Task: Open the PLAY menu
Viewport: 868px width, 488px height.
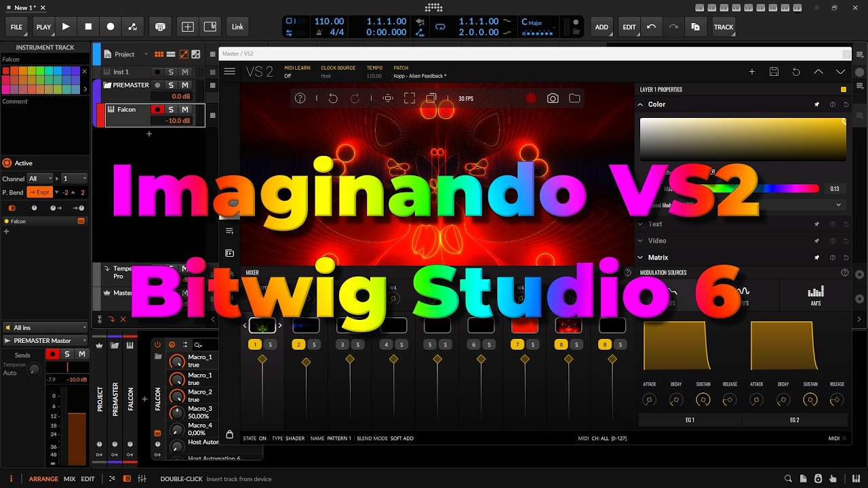Action: pyautogui.click(x=43, y=27)
